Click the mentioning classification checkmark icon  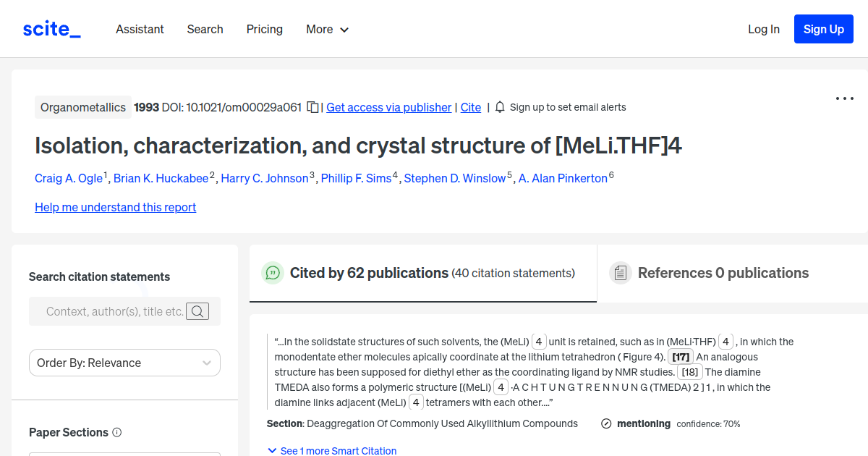pos(605,423)
